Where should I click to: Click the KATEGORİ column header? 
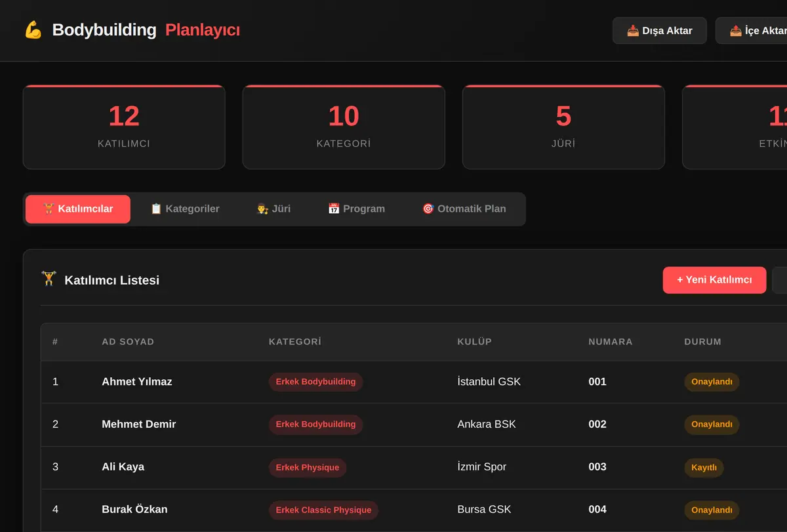[295, 342]
